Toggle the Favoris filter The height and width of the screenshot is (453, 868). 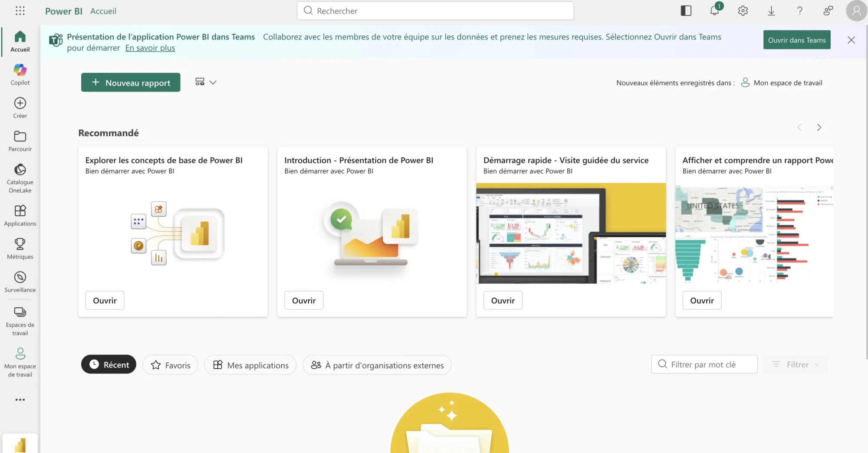(170, 364)
